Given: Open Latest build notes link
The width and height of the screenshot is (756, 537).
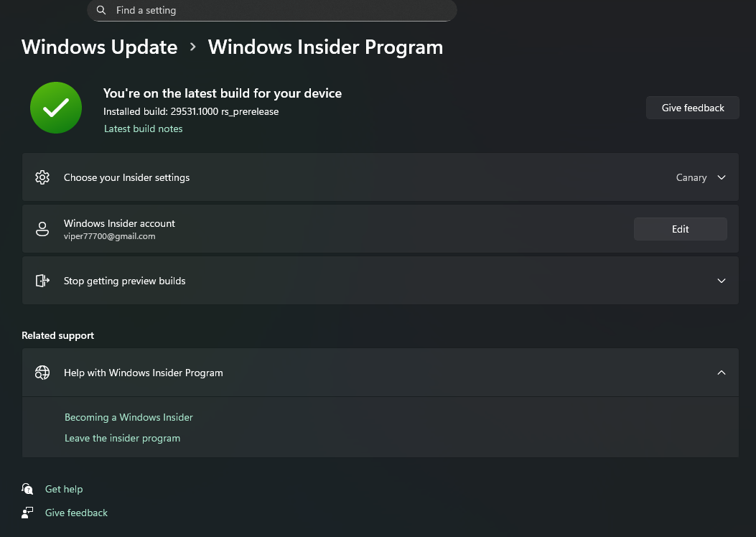Looking at the screenshot, I should [143, 129].
